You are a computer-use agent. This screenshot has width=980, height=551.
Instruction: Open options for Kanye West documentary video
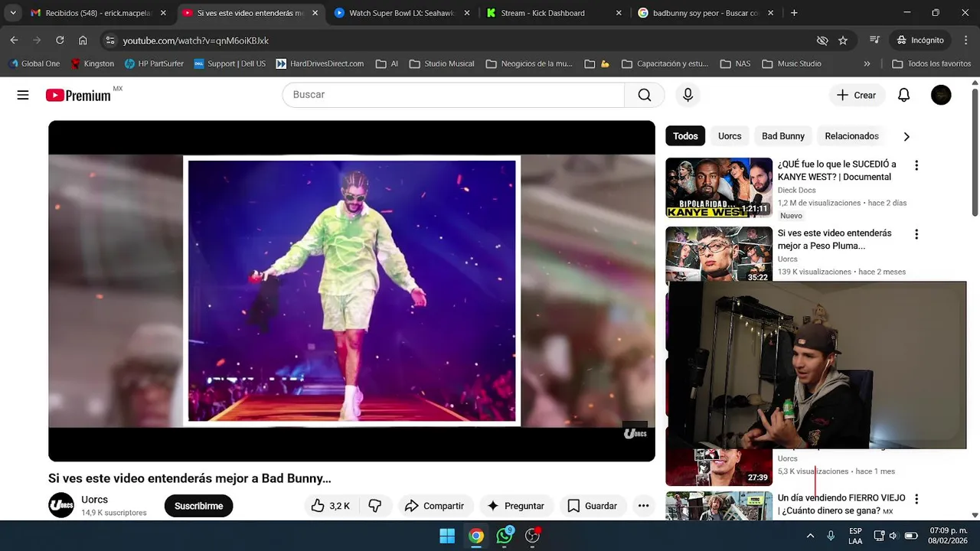point(916,165)
